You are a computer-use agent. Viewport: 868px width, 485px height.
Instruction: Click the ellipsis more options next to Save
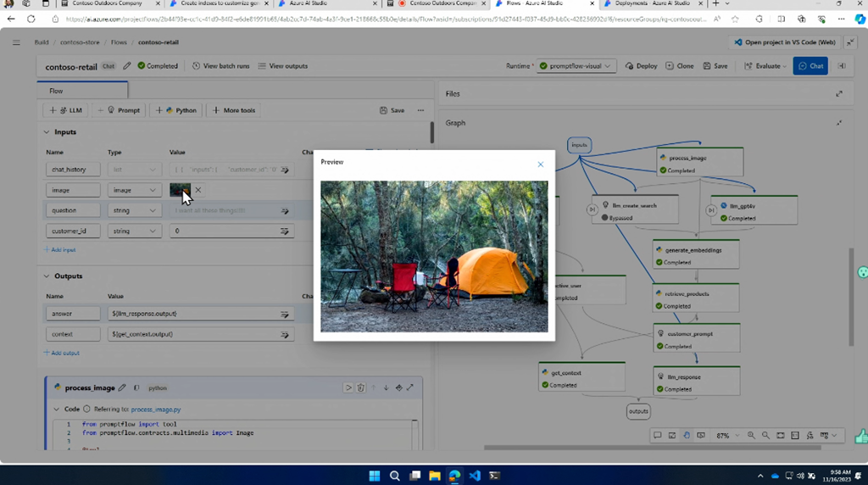tap(420, 110)
